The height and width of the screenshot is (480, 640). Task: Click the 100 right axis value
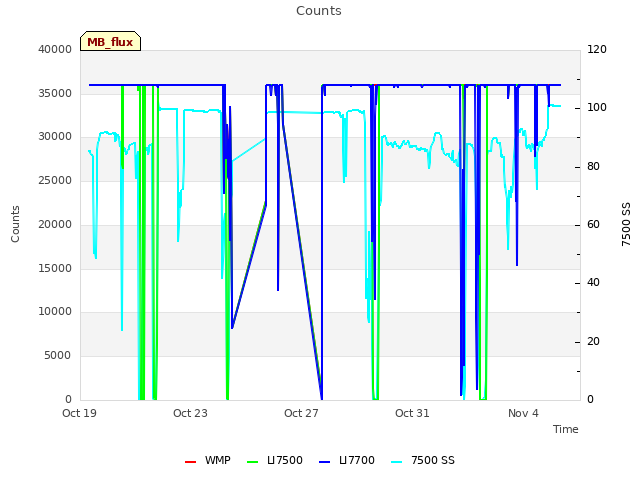pos(597,108)
